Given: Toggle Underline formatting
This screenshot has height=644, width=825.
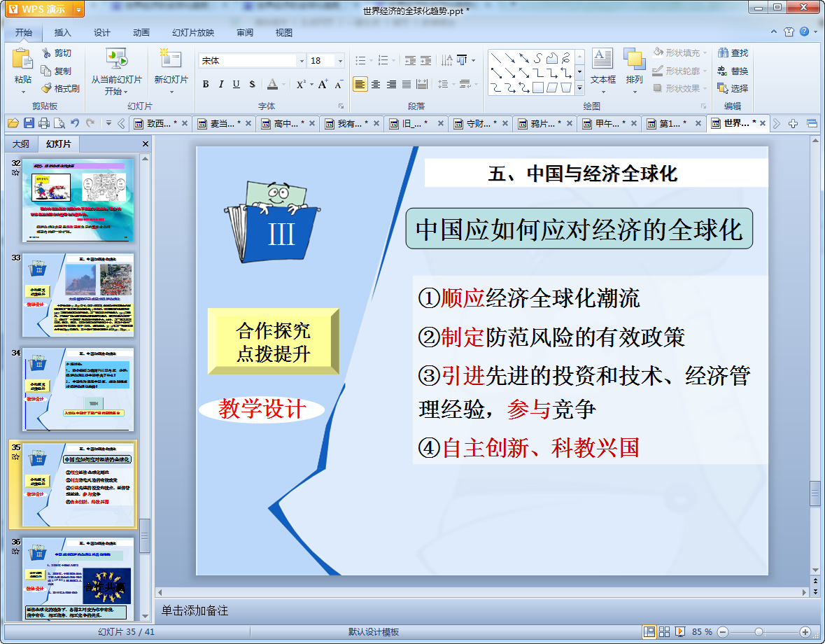Looking at the screenshot, I should click(237, 84).
